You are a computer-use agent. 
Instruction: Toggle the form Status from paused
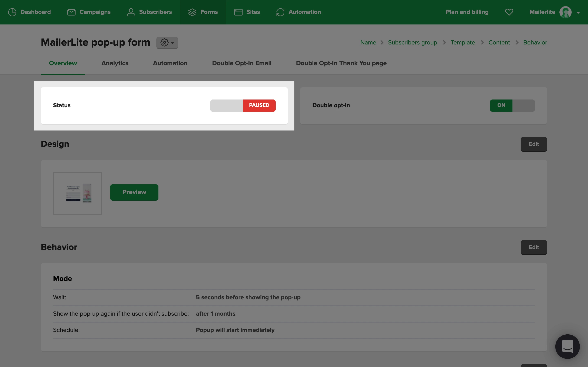[243, 106]
